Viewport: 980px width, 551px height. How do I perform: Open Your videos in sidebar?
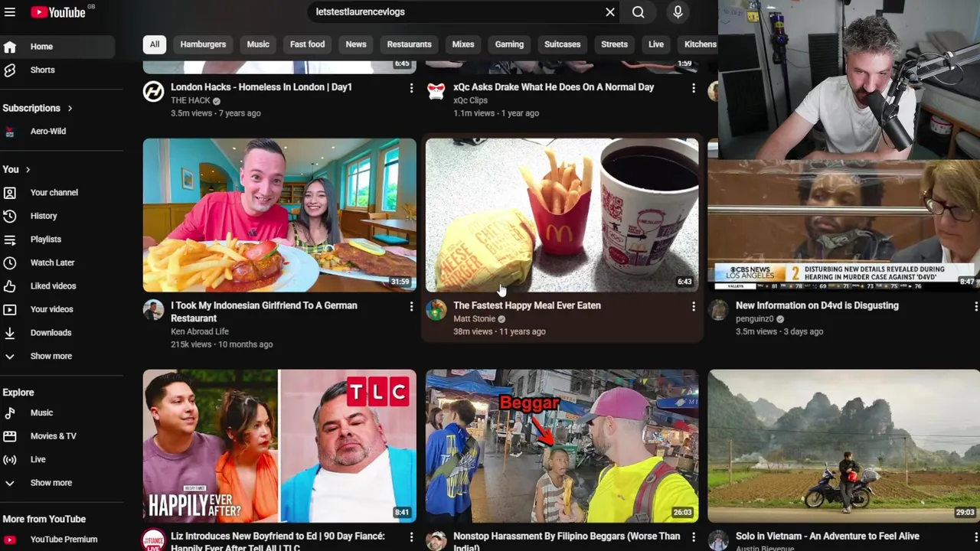click(57, 309)
